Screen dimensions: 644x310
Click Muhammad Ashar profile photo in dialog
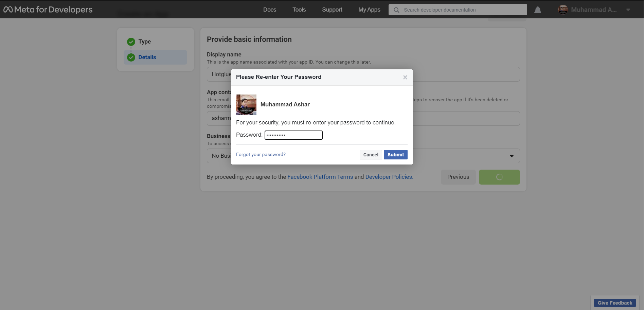246,105
